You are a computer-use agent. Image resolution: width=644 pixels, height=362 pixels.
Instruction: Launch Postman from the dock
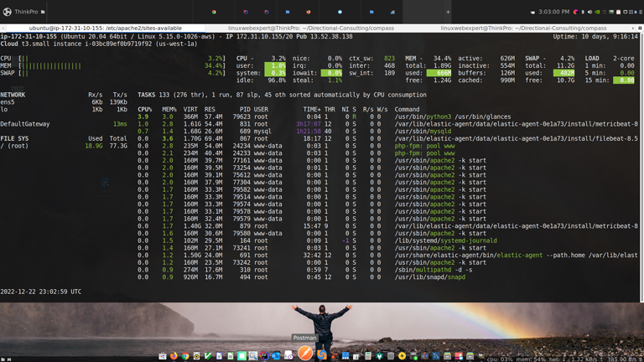pos(305,354)
